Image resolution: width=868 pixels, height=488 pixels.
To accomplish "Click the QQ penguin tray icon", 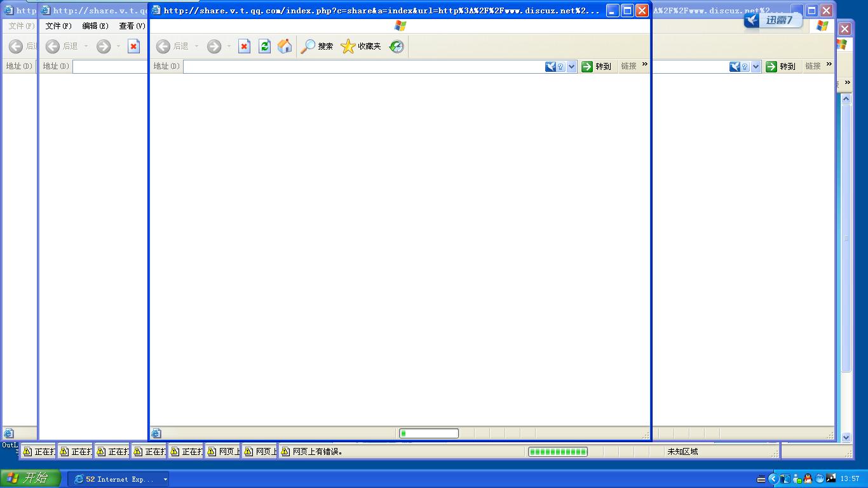I will [x=808, y=478].
